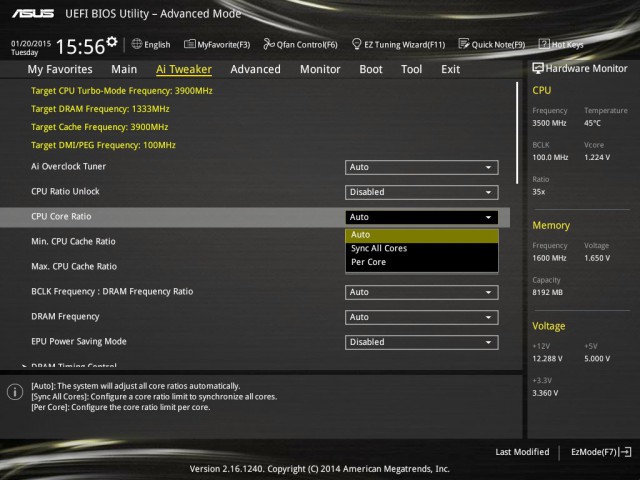Open the DRAM Frequency dropdown
Image resolution: width=640 pixels, height=480 pixels.
pyautogui.click(x=422, y=317)
